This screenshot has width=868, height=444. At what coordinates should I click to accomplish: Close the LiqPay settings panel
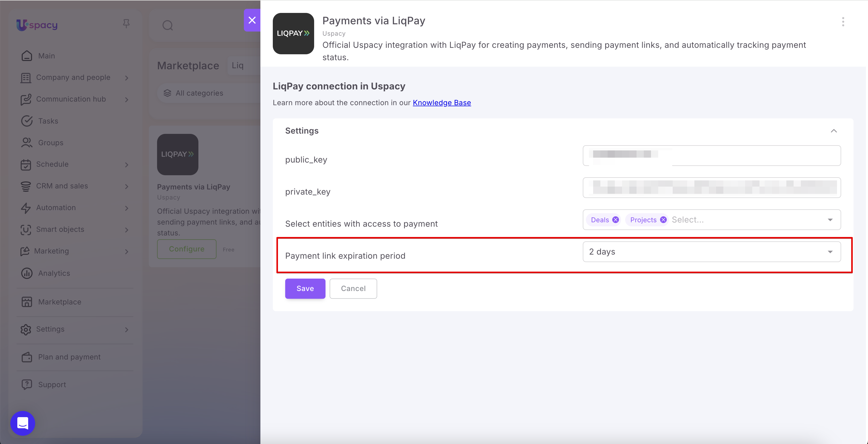[252, 20]
